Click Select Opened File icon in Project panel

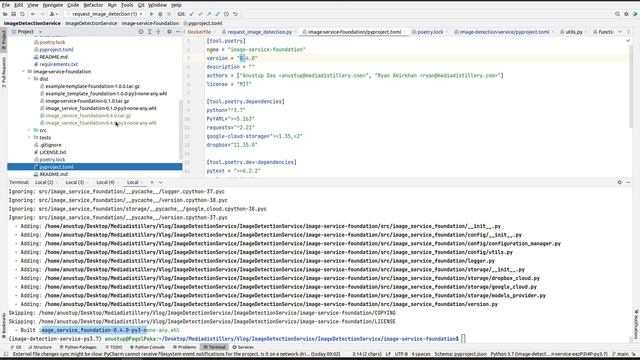pos(141,31)
